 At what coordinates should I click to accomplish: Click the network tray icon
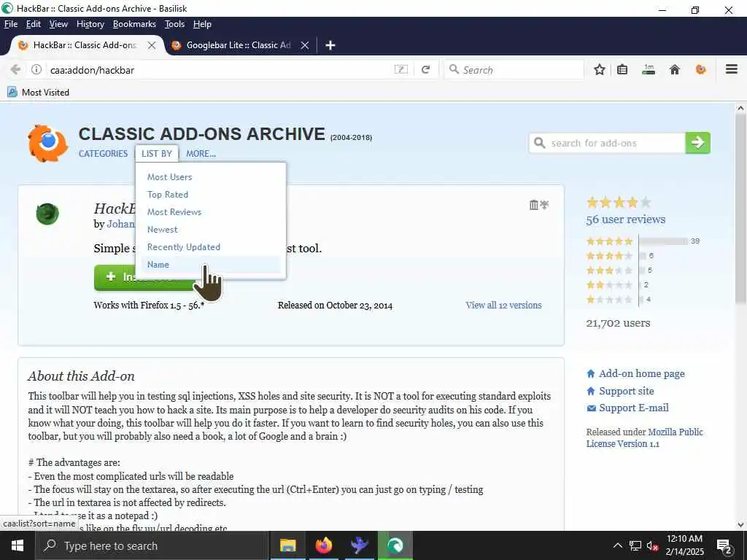point(635,546)
